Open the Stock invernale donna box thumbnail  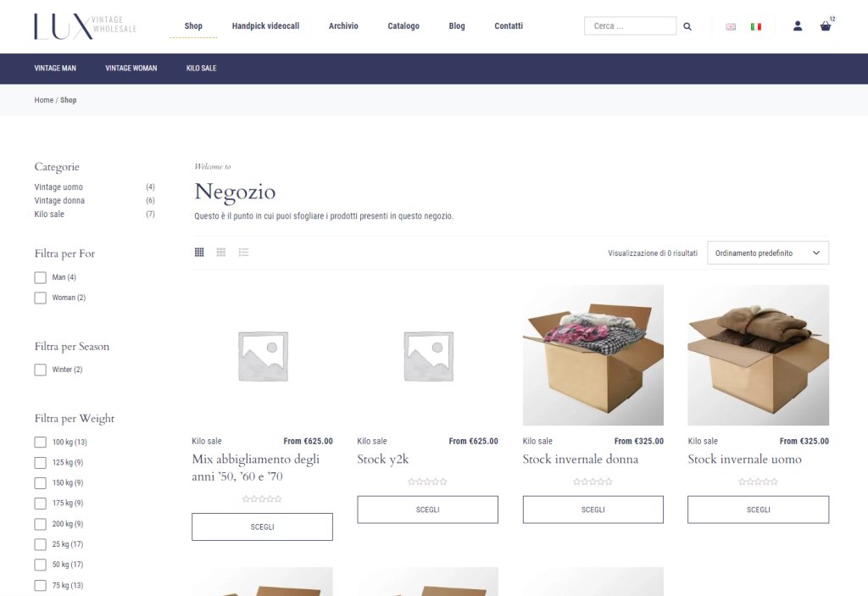coord(593,355)
